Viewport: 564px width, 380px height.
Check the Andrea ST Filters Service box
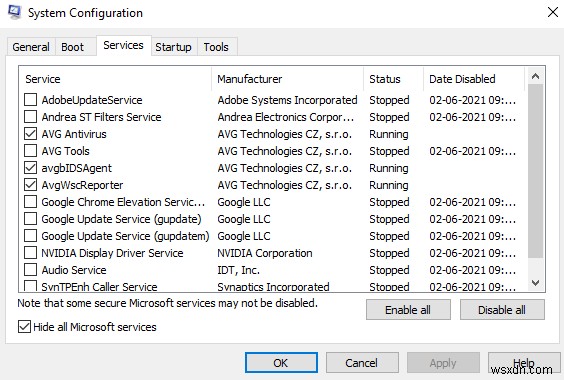[30, 117]
